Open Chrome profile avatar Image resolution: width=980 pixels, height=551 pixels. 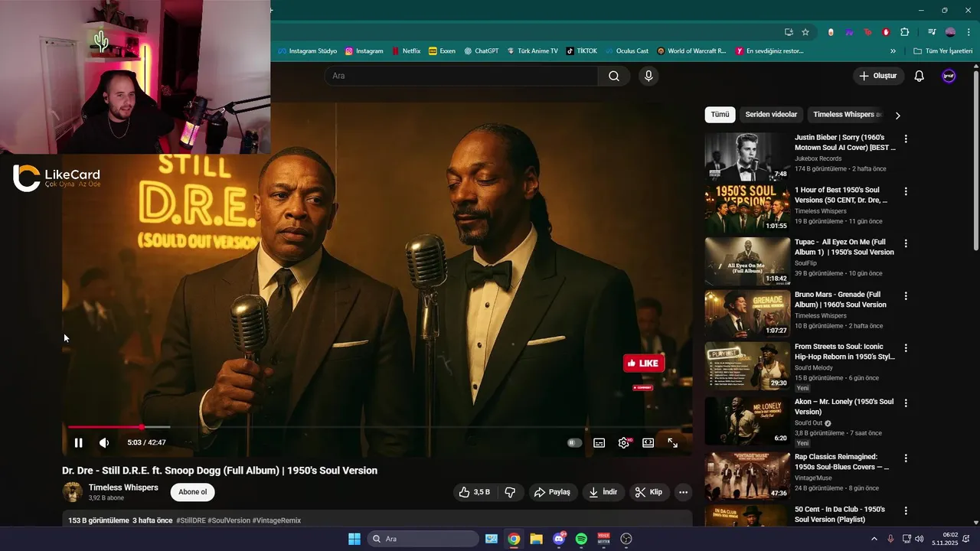coord(950,32)
